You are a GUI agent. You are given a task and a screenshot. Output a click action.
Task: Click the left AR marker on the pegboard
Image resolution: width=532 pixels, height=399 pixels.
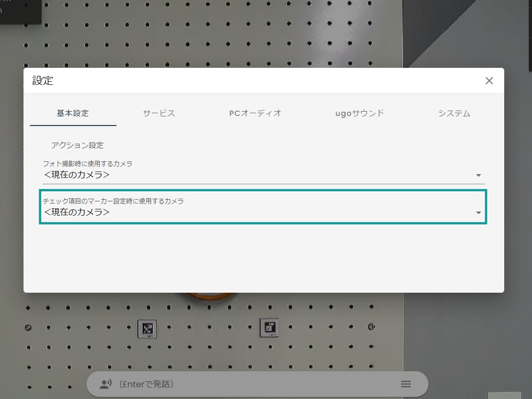pyautogui.click(x=147, y=329)
